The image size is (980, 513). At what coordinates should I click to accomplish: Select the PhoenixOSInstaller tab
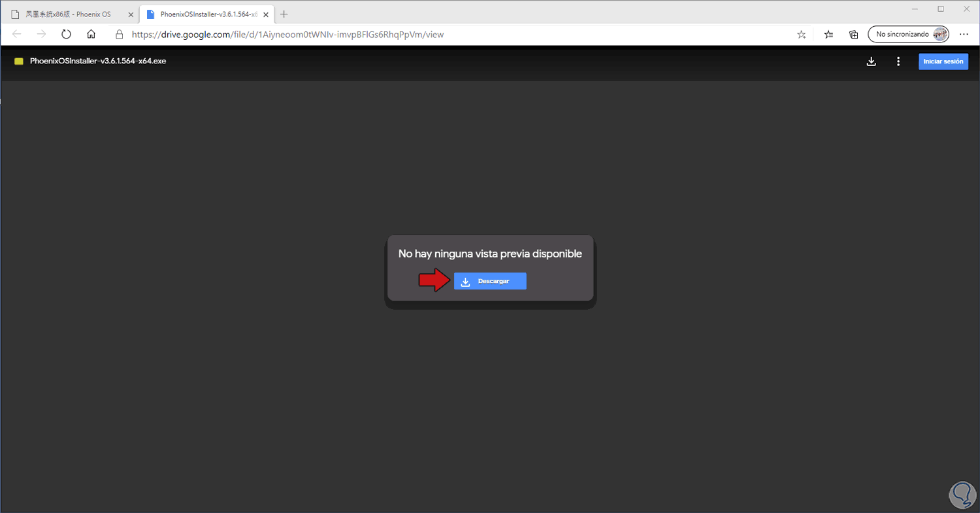tap(206, 14)
